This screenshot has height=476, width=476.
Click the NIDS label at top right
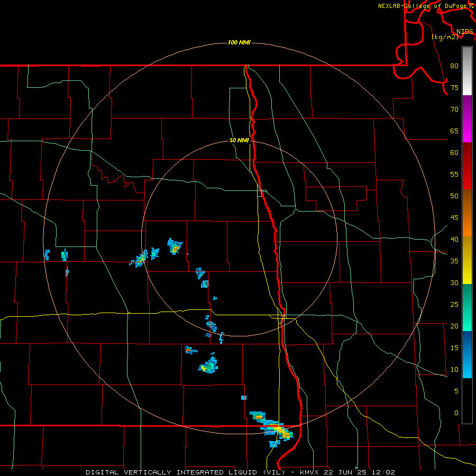point(464,31)
